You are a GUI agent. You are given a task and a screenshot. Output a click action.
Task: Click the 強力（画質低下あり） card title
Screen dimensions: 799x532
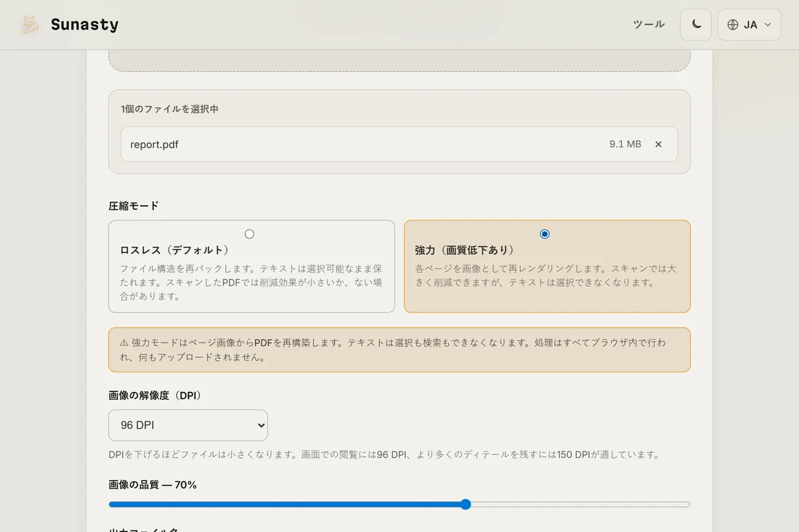point(466,250)
